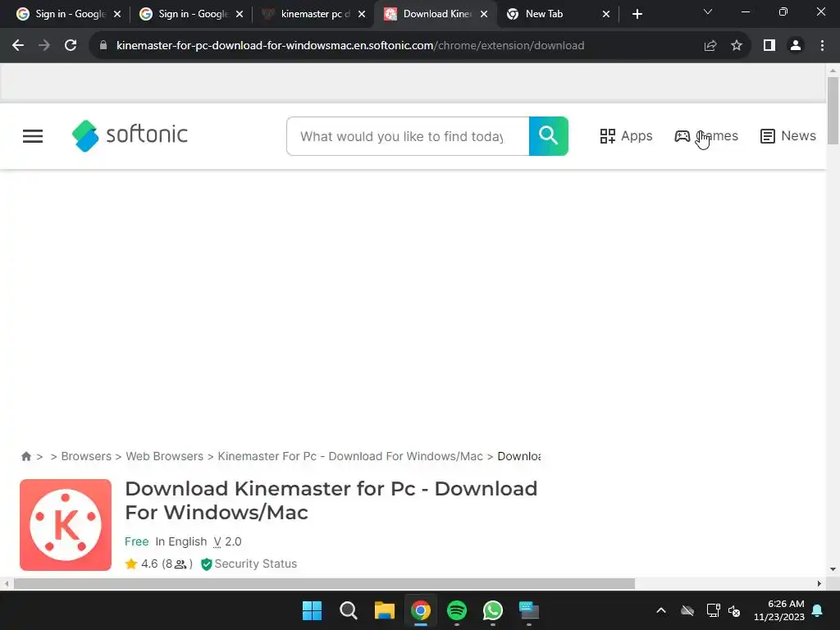Bookmark this tab with star icon
The width and height of the screenshot is (840, 630).
737,46
